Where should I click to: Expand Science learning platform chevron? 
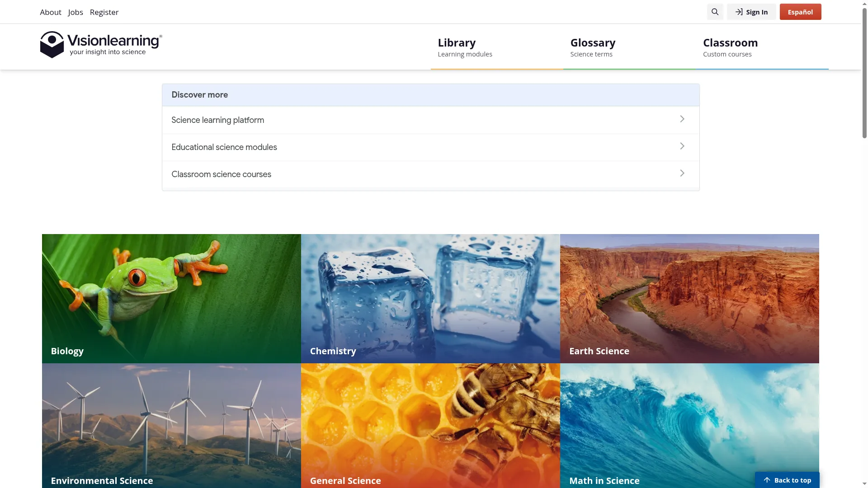point(682,119)
